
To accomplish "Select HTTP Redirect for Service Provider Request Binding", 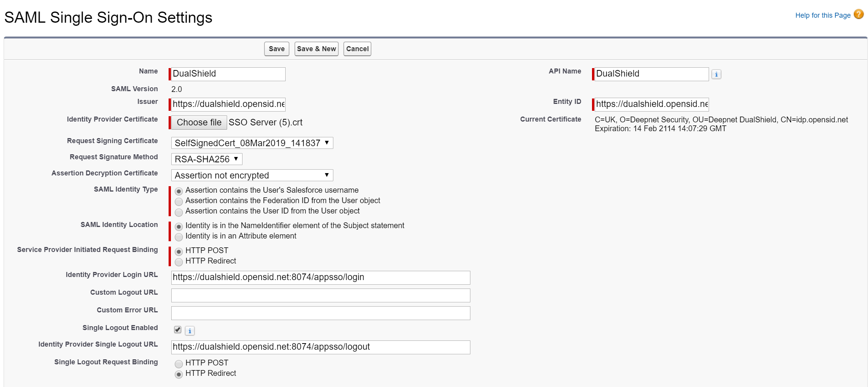I will pos(179,262).
